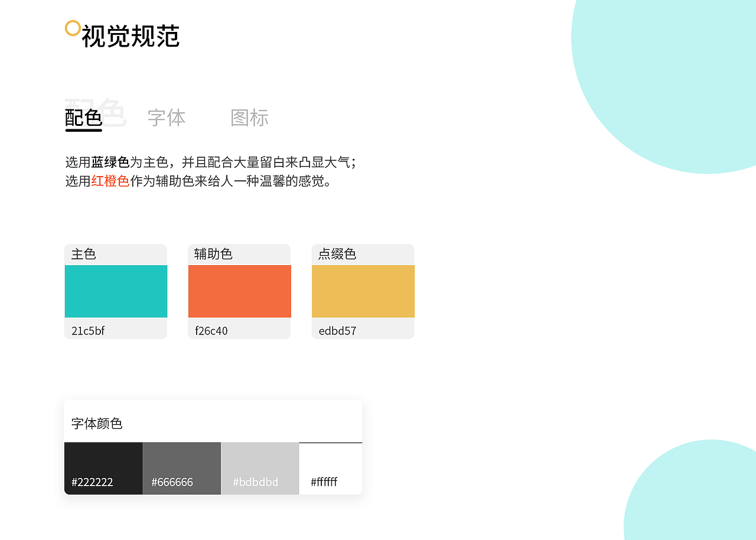Image resolution: width=756 pixels, height=540 pixels.
Task: Click the bold 蓝绿色 text
Action: pos(110,162)
